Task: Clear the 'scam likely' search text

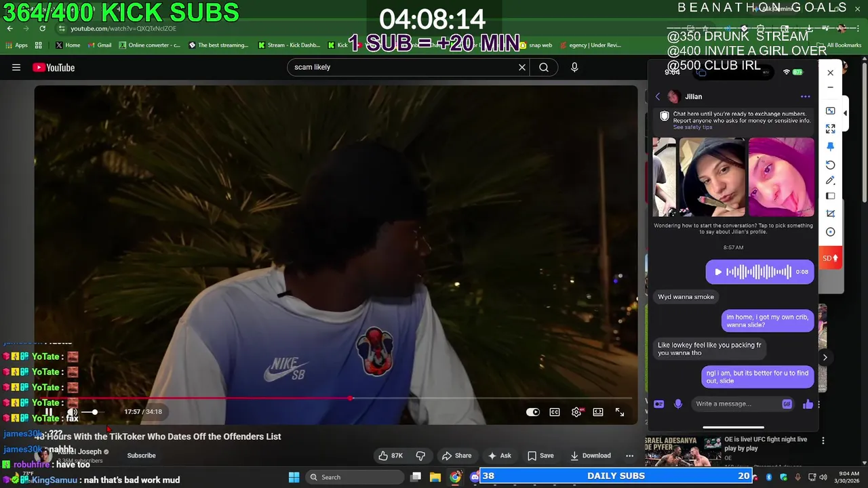Action: click(x=522, y=67)
